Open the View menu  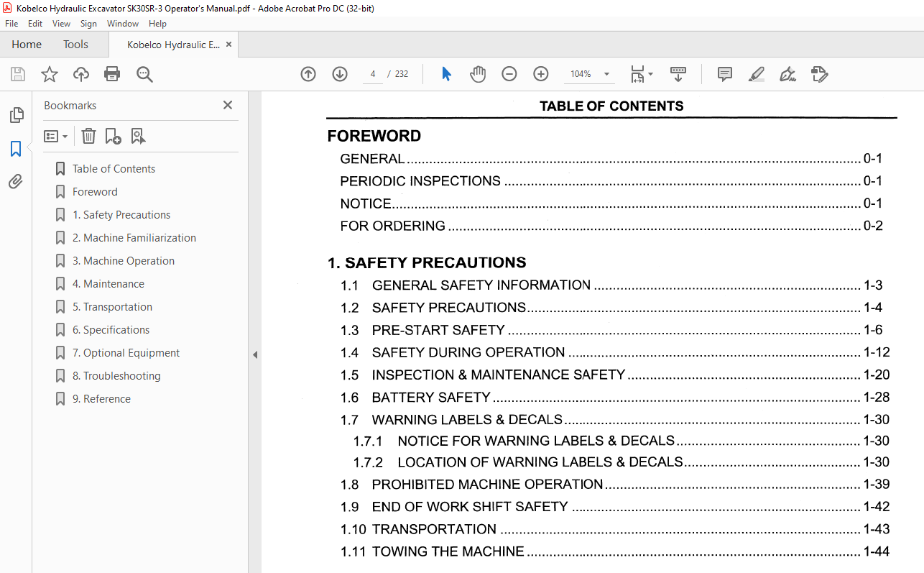[x=61, y=24]
